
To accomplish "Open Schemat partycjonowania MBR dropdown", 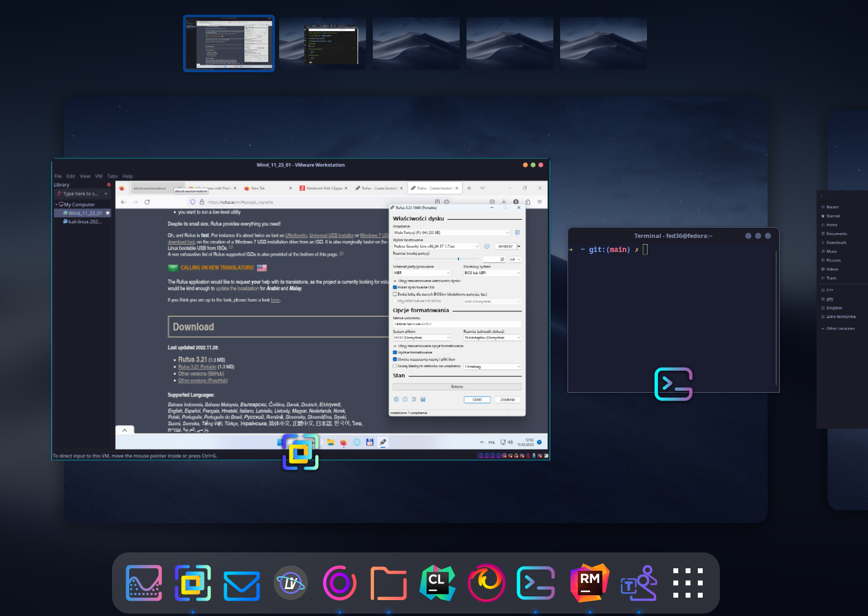I will pos(422,273).
